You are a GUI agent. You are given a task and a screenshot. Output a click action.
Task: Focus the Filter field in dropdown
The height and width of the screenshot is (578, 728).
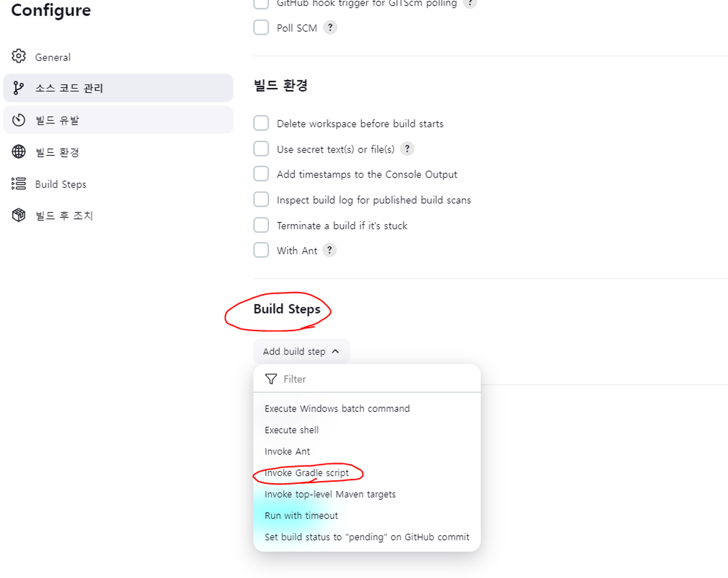[367, 379]
